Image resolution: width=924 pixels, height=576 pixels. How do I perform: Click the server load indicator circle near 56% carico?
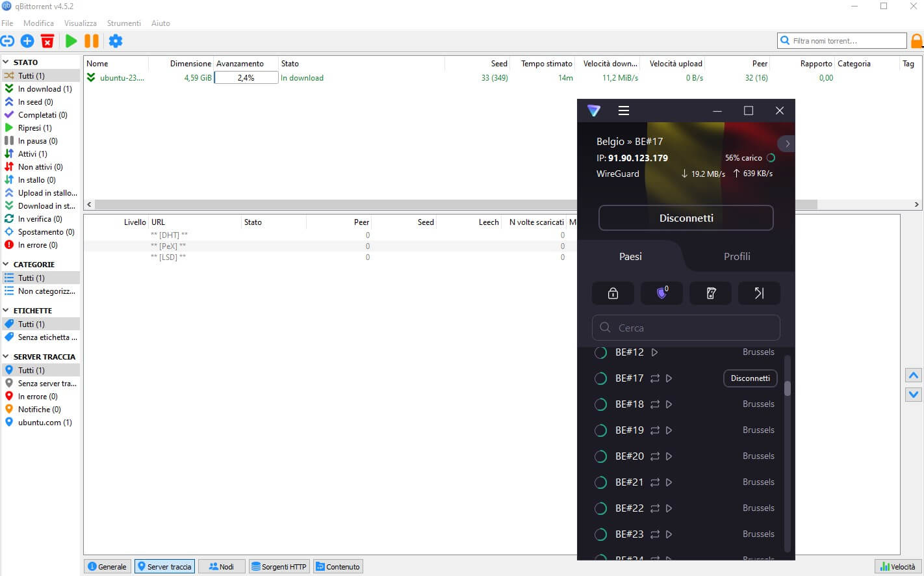(771, 158)
